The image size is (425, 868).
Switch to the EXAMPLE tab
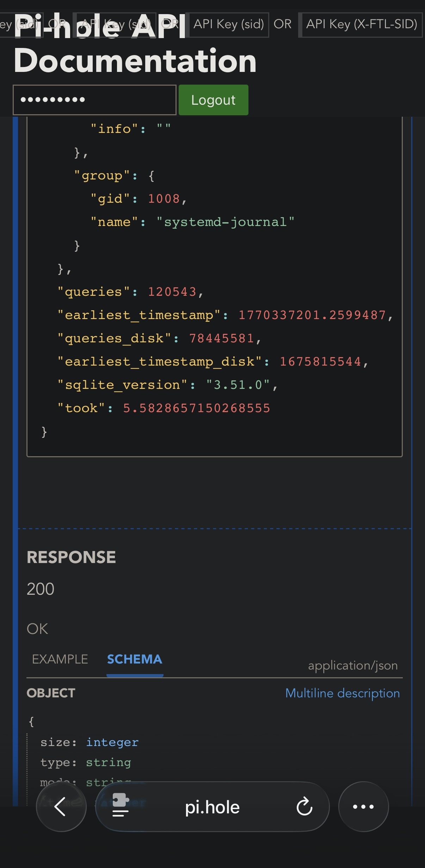click(x=60, y=659)
